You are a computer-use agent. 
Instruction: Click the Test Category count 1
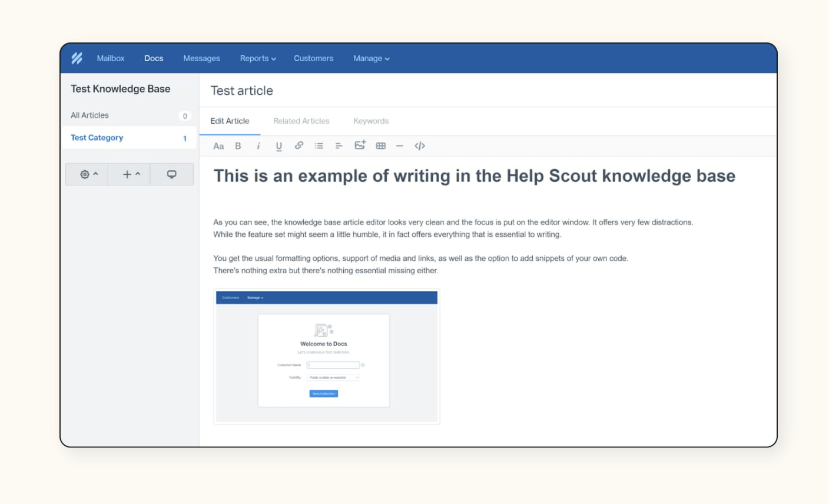pos(185,138)
